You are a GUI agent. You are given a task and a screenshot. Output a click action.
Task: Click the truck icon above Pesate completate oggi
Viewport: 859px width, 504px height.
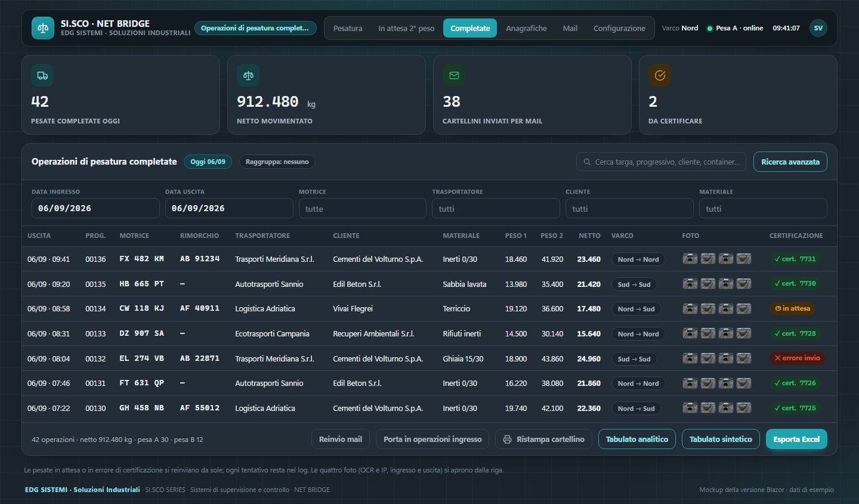42,76
